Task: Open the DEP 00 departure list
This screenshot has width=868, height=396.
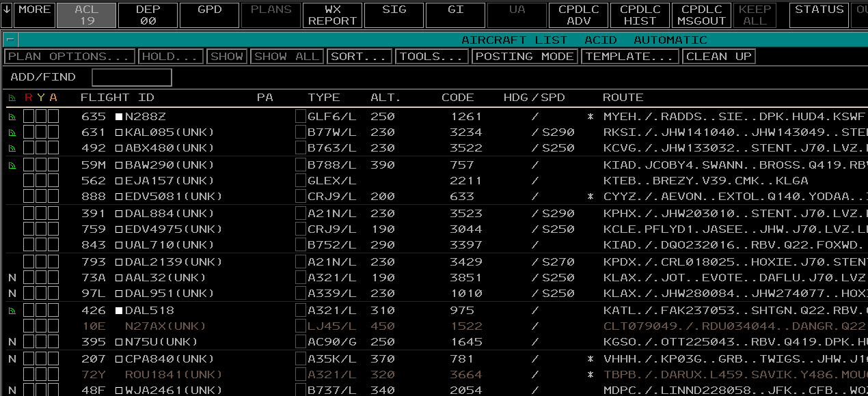Action: tap(148, 15)
